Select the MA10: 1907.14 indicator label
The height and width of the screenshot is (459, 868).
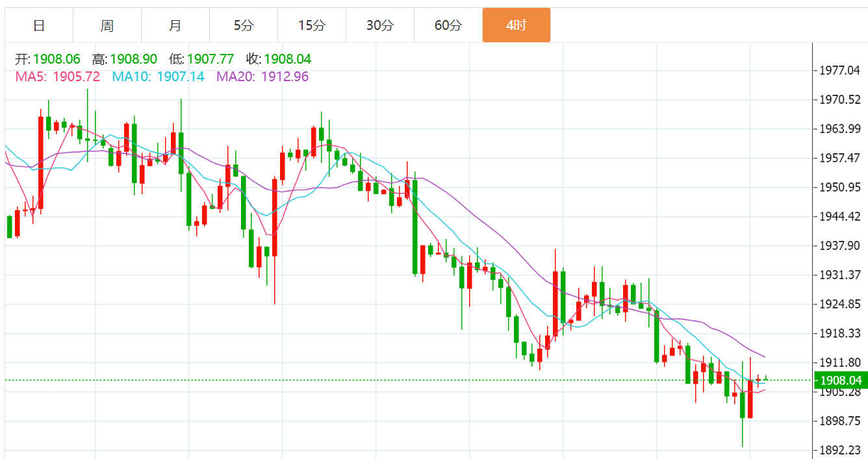point(159,77)
